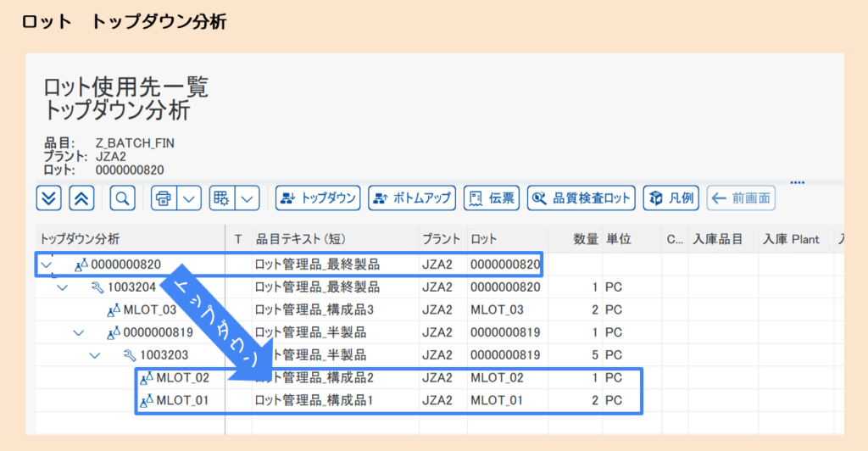This screenshot has width=868, height=451.
Task: Click the 品目テキスト (短) column header
Action: tap(300, 239)
